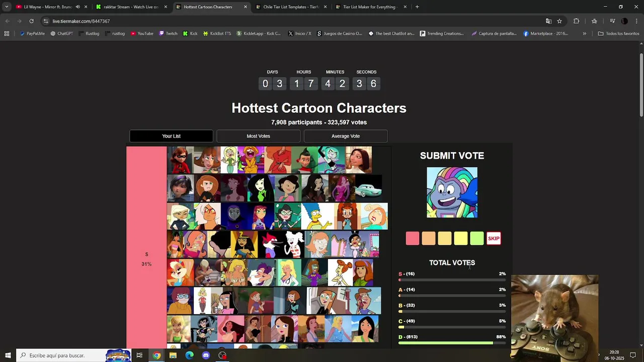Close the Hottest Cartoon Characters tab
The width and height of the screenshot is (644, 362).
(246, 7)
